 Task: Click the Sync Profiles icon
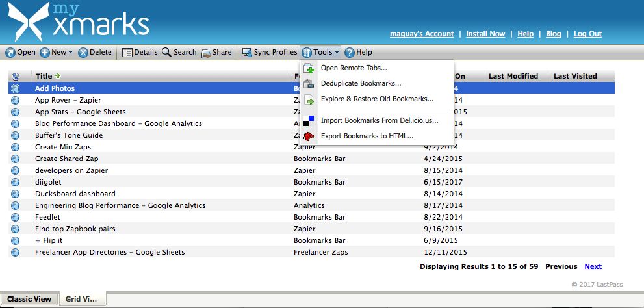[247, 53]
